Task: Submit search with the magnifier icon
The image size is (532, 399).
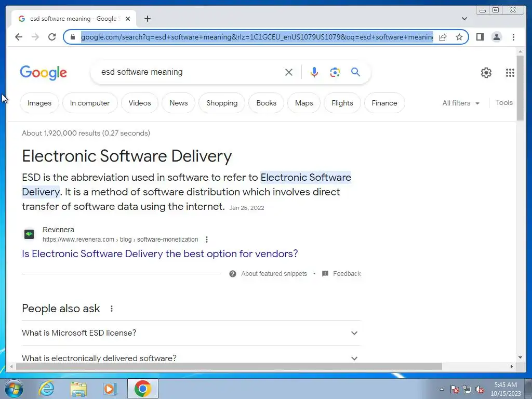Action: coord(355,72)
